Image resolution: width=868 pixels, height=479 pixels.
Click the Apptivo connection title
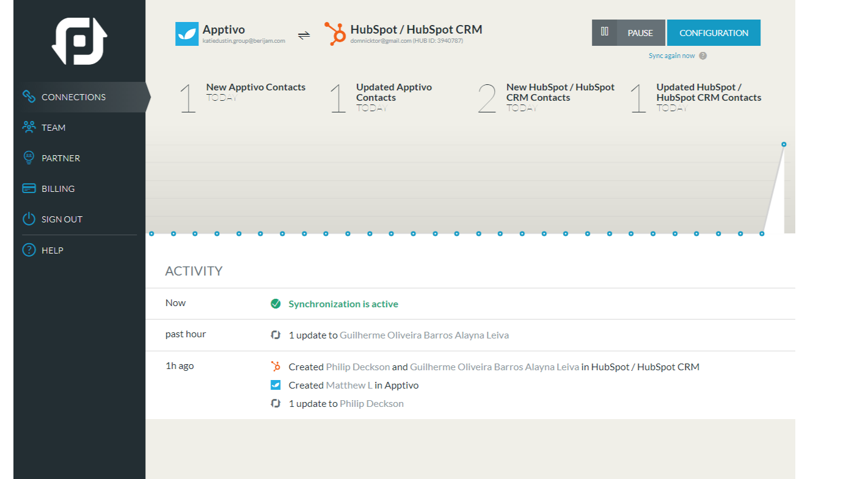224,29
